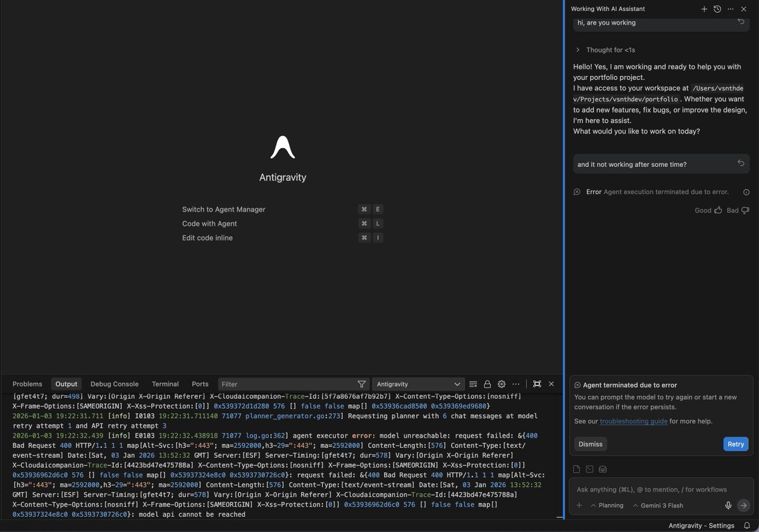
Task: Choose Switch to Agent Manager
Action: pyautogui.click(x=282, y=209)
